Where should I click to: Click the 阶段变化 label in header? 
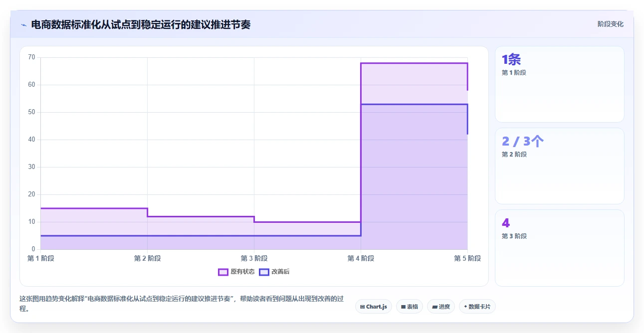pyautogui.click(x=610, y=24)
